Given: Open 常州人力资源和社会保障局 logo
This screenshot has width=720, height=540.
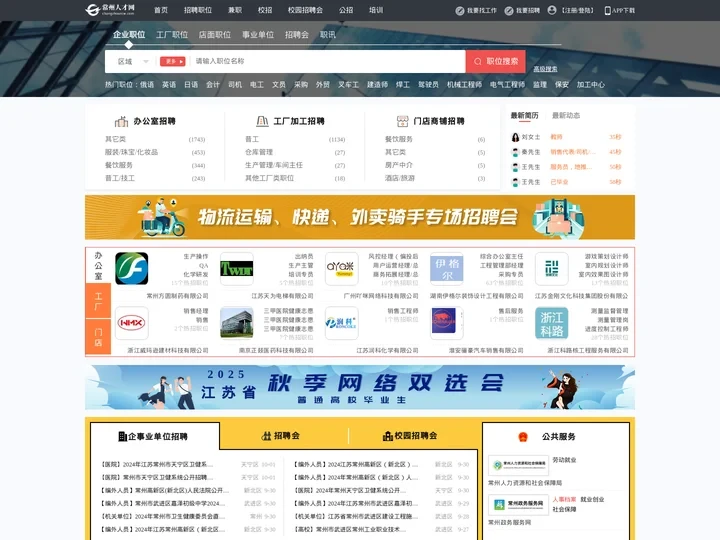Looking at the screenshot, I should 518,466.
